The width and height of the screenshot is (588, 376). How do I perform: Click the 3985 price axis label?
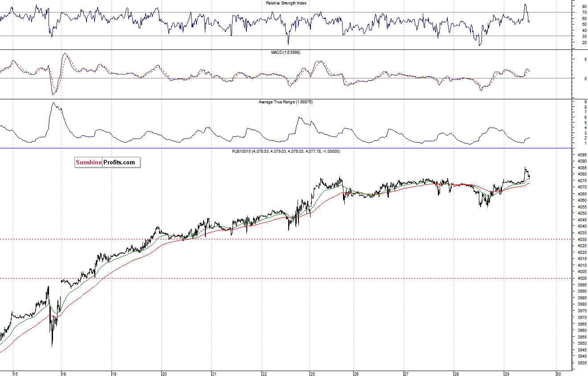point(581,298)
